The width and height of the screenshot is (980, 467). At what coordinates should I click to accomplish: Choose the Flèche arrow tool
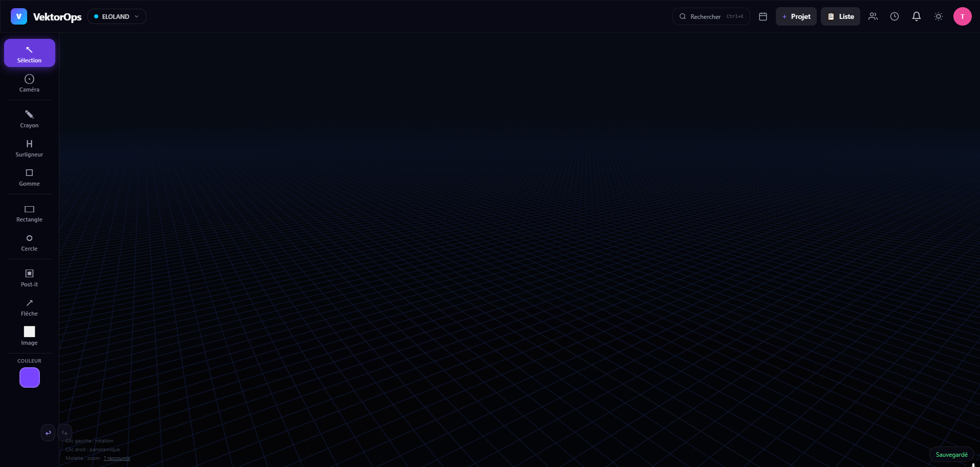pos(30,307)
